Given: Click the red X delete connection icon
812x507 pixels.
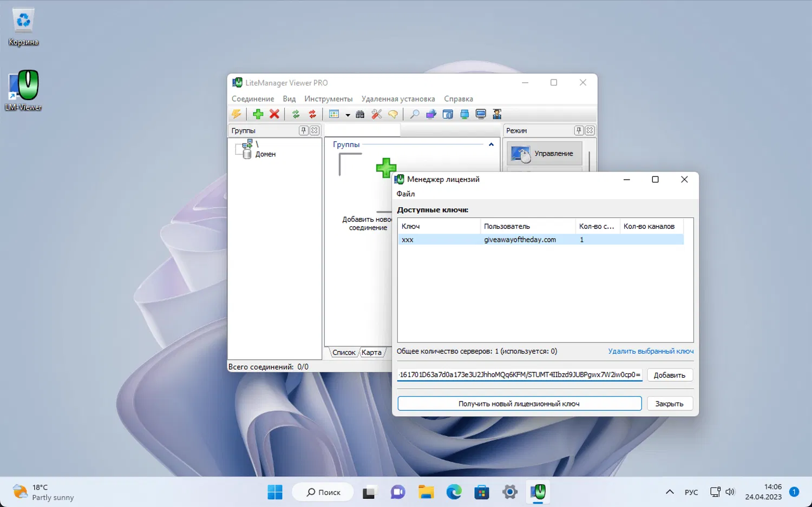Looking at the screenshot, I should click(x=274, y=114).
